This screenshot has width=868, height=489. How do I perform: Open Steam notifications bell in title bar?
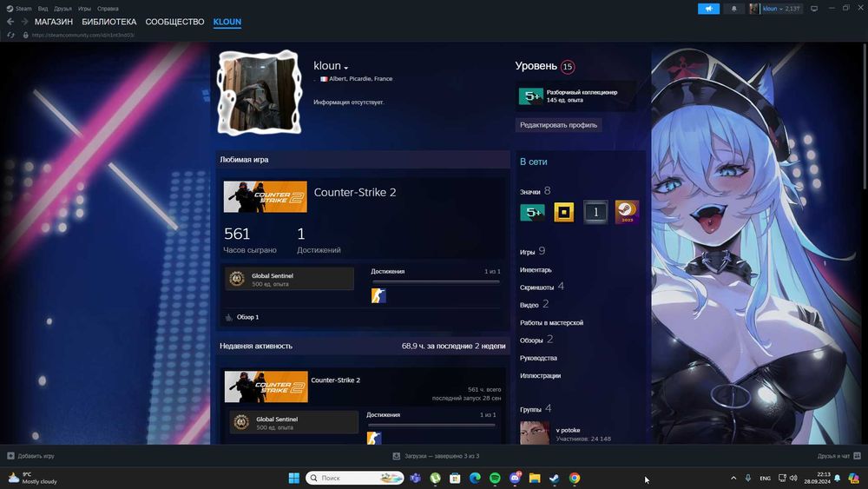pyautogui.click(x=734, y=9)
